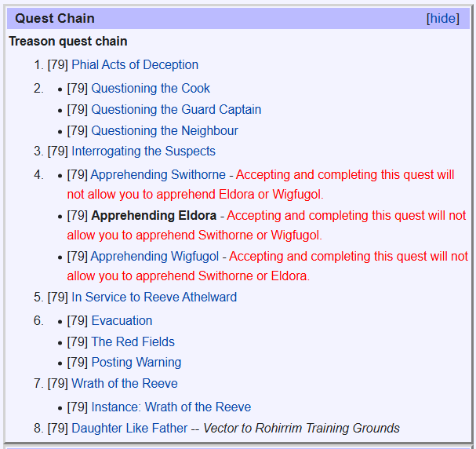Click the bold Apprehending Eldora text
Viewport: 476px width, 449px height.
tap(154, 215)
